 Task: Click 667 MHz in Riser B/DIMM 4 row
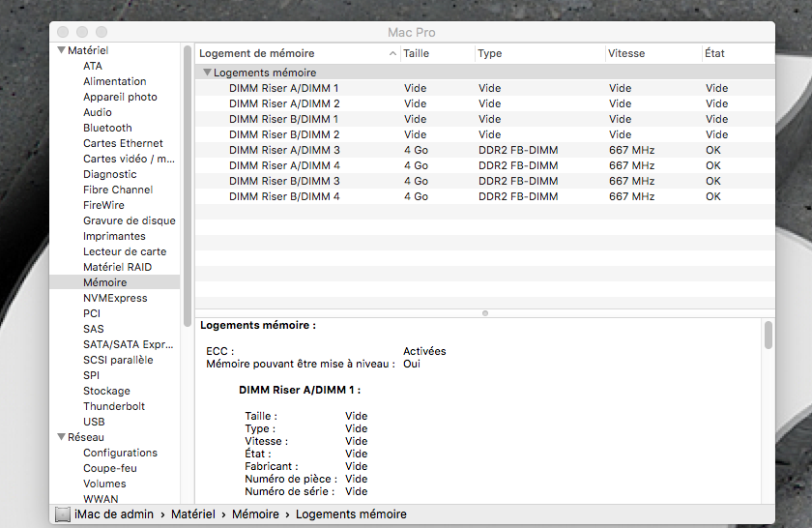(632, 196)
